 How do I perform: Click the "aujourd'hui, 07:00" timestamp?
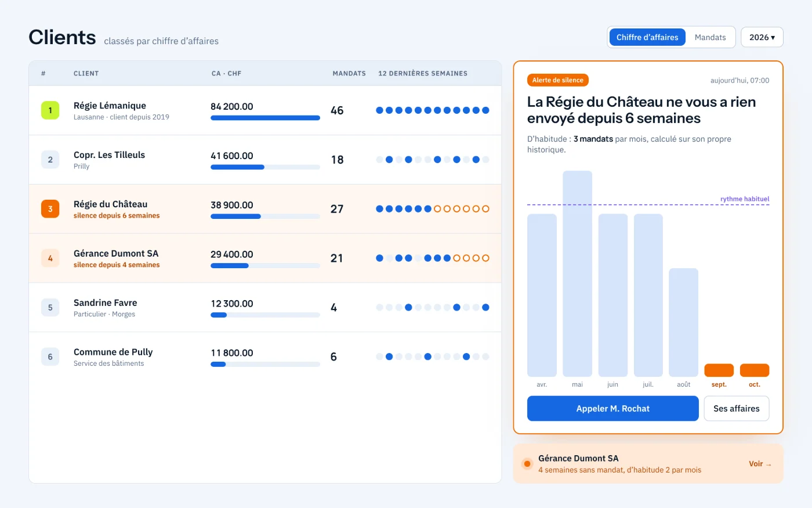click(740, 81)
